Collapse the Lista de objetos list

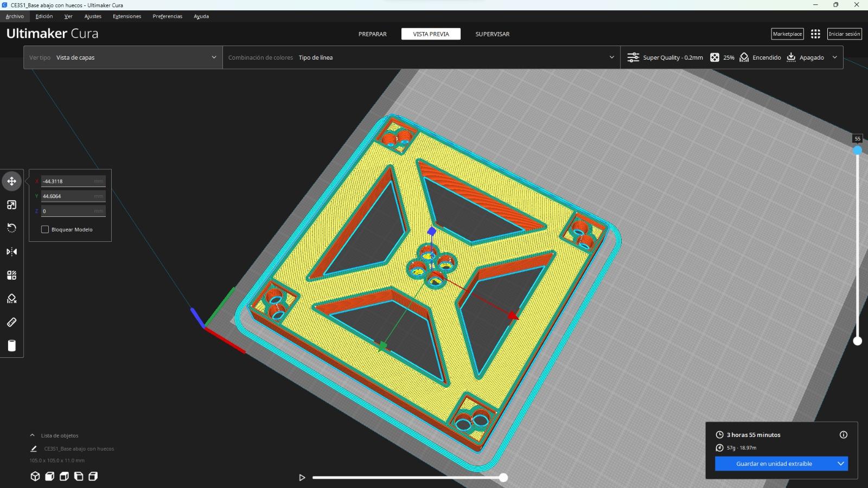(33, 435)
